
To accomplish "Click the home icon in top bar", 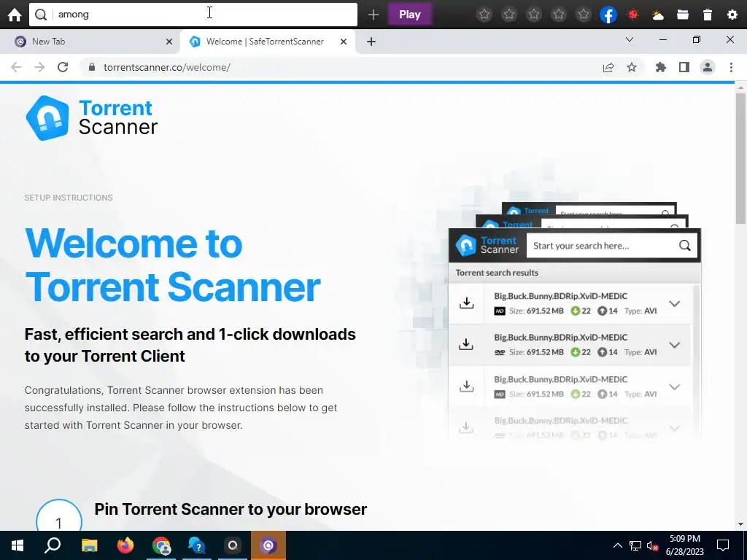I will pyautogui.click(x=15, y=15).
